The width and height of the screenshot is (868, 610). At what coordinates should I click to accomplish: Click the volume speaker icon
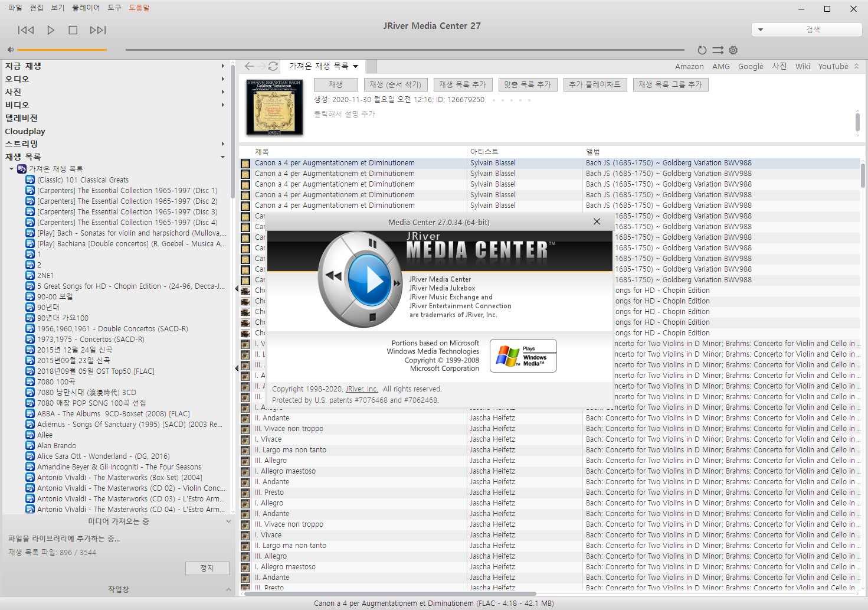tap(10, 50)
